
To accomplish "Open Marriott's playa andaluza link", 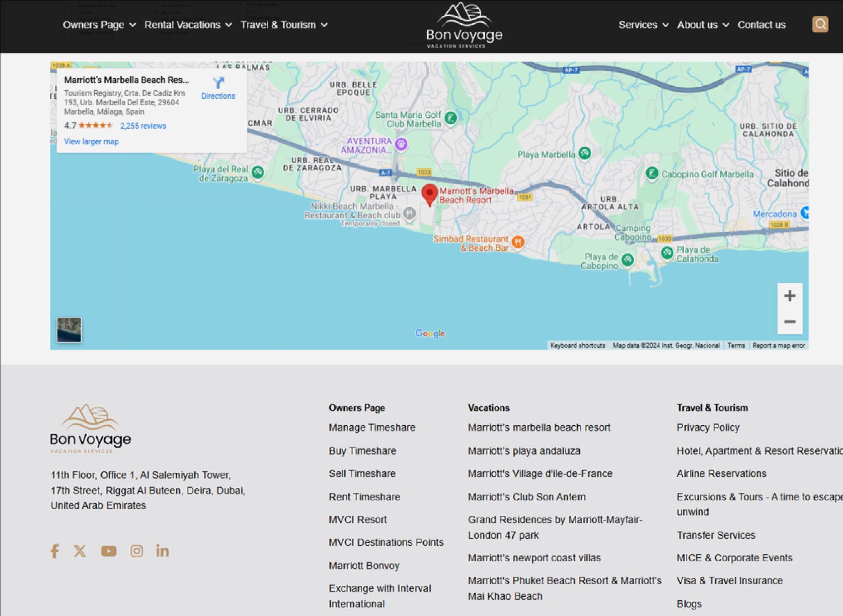I will (x=524, y=451).
